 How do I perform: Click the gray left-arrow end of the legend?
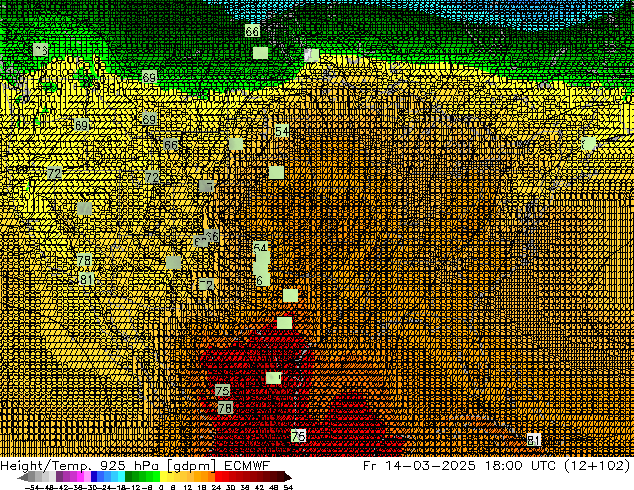tap(23, 477)
